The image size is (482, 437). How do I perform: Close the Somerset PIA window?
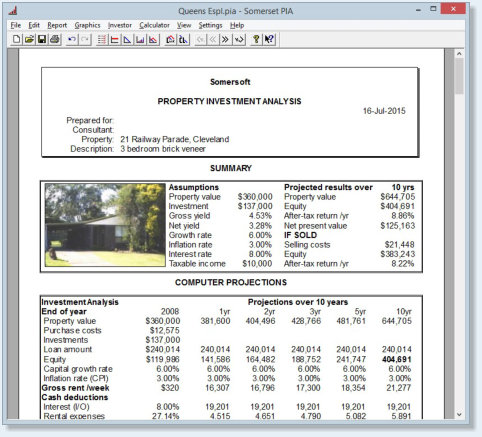point(453,9)
